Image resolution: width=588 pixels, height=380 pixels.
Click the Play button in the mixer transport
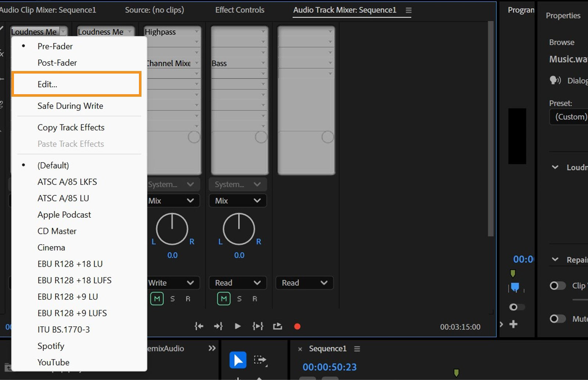point(238,326)
